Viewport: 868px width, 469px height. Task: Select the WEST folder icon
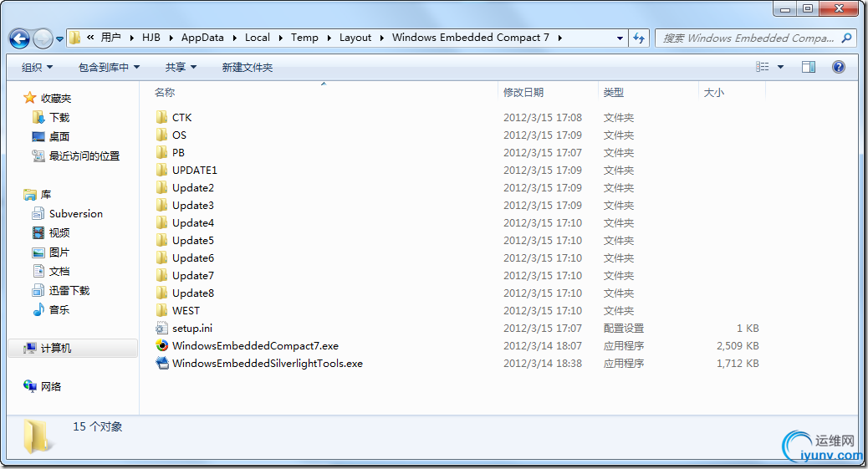(161, 310)
